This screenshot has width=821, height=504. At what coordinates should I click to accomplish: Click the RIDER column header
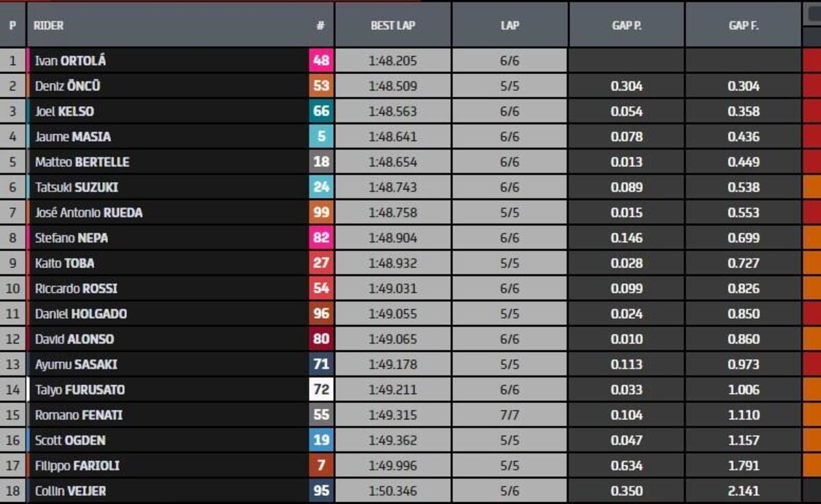point(49,25)
